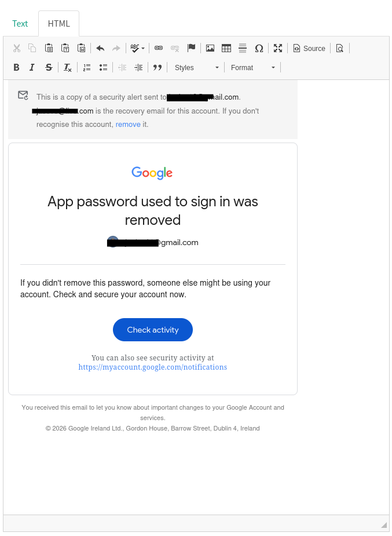Click the Undo arrow
The height and width of the screenshot is (536, 392).
coord(100,49)
